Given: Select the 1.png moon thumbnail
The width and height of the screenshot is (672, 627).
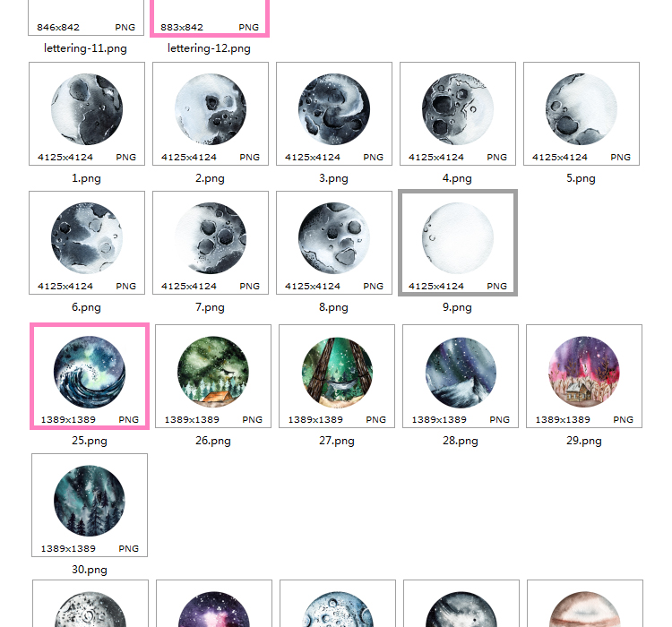Looking at the screenshot, I should pos(87,114).
